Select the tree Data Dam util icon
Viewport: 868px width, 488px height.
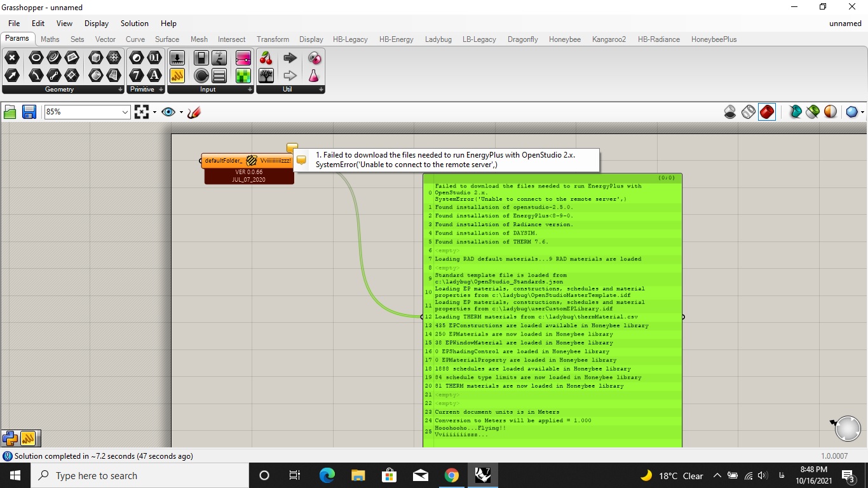point(266,76)
